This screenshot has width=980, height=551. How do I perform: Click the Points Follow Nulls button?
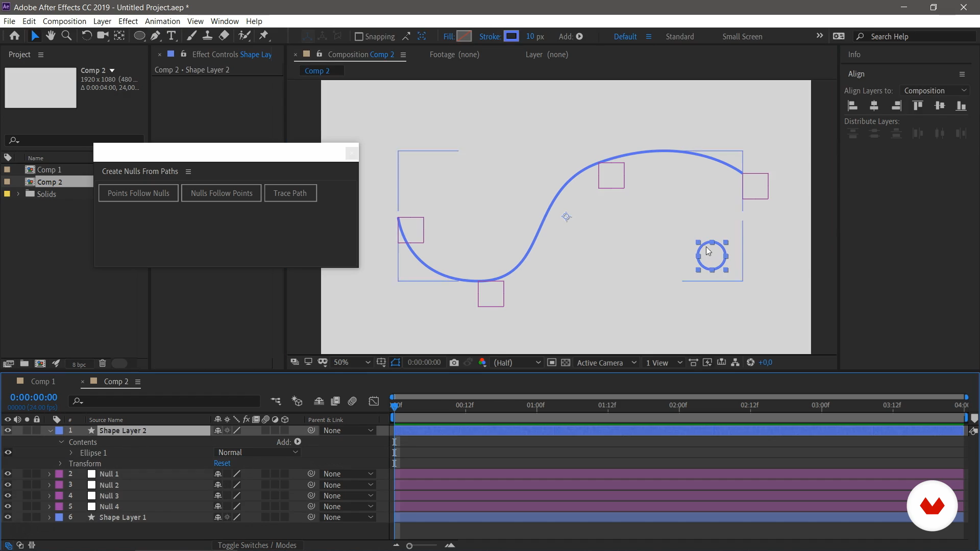[138, 193]
